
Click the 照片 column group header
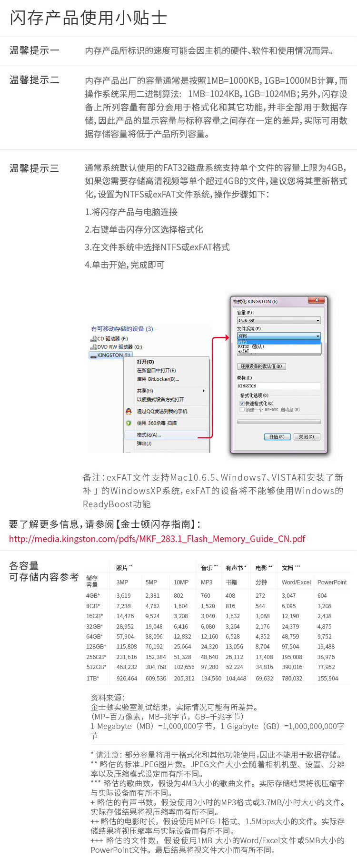click(x=124, y=568)
